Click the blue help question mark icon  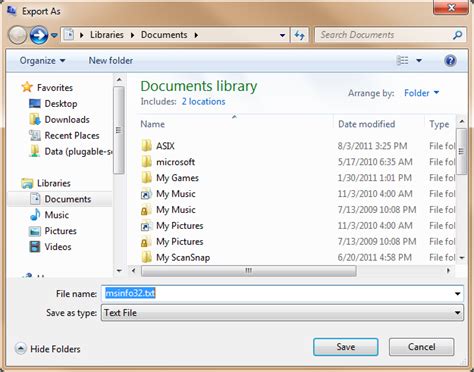(x=450, y=61)
